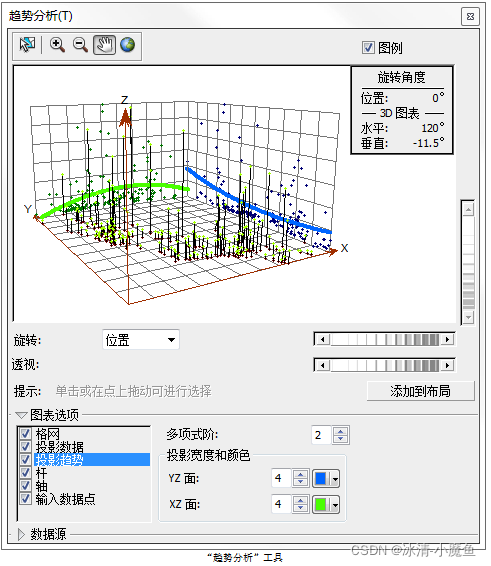Toggle the 杆 sticks checkbox
This screenshot has height=566, width=491.
(x=25, y=473)
